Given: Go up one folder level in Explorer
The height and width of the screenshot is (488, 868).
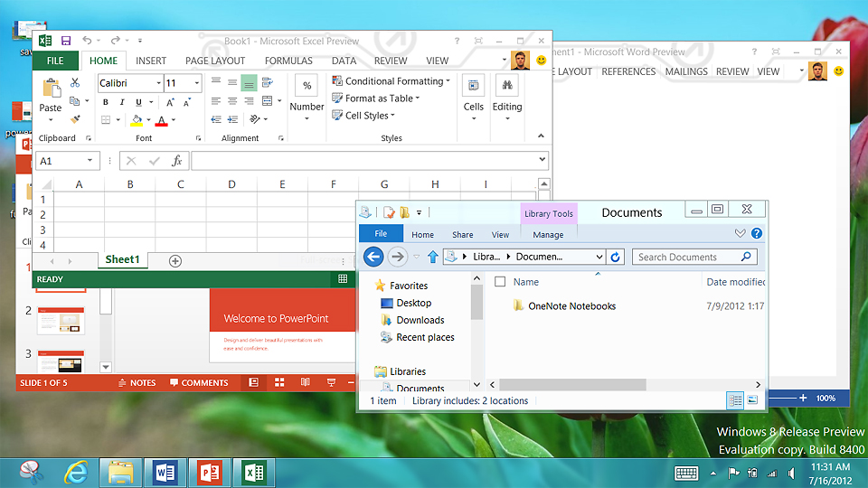Looking at the screenshot, I should click(433, 257).
